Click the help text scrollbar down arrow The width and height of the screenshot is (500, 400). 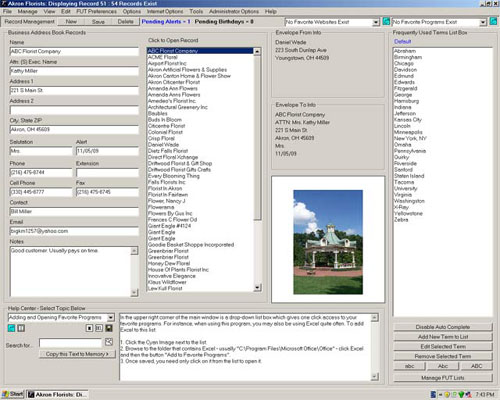[x=374, y=377]
